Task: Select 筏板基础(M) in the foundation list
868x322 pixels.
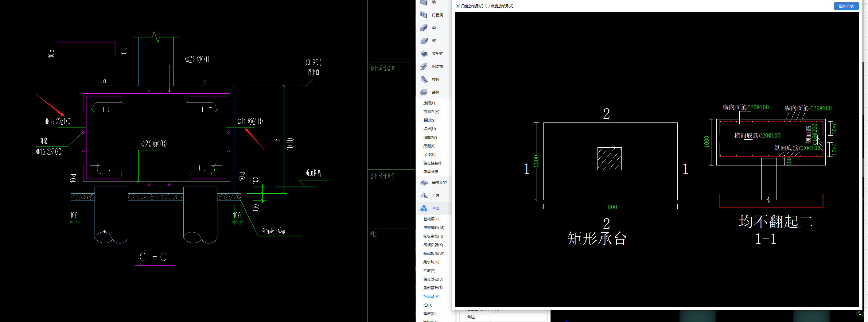Action: (x=434, y=228)
